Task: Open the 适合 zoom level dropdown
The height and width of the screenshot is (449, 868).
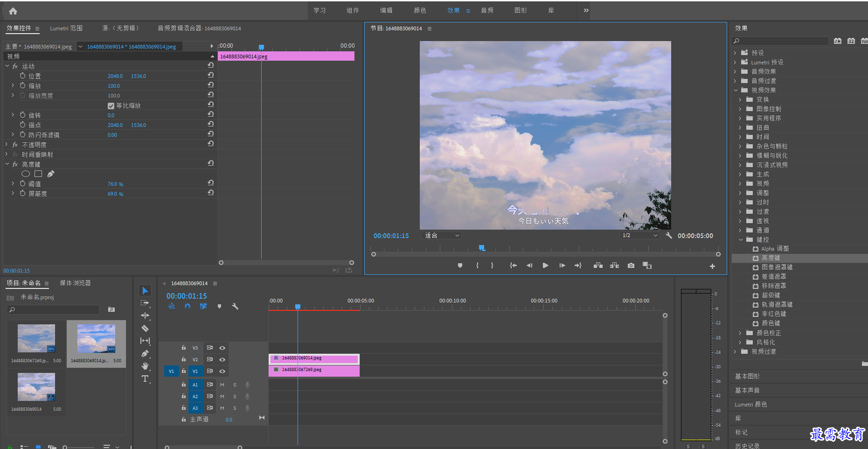Action: (441, 236)
